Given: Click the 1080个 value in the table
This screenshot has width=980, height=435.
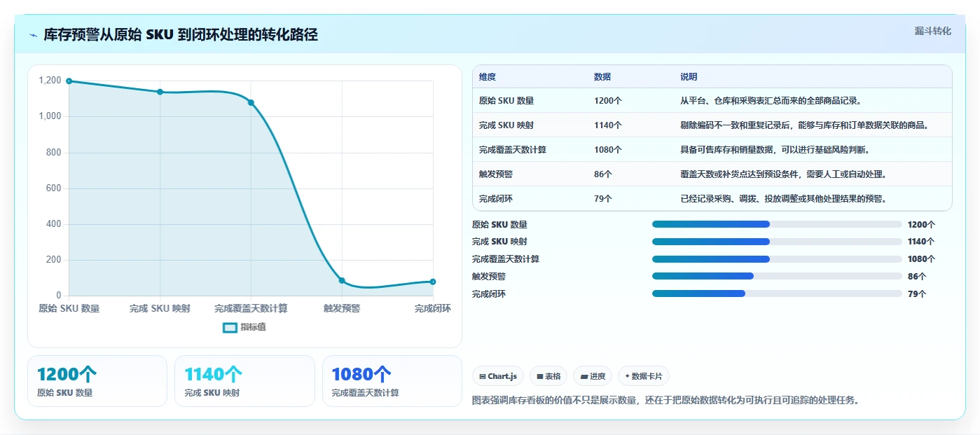Looking at the screenshot, I should pos(608,150).
